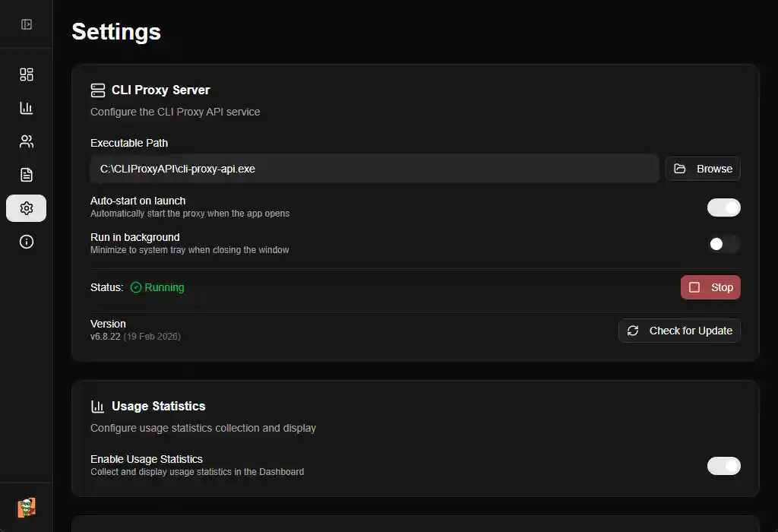Stop the running proxy server
Viewport: 778px width, 532px height.
(710, 287)
